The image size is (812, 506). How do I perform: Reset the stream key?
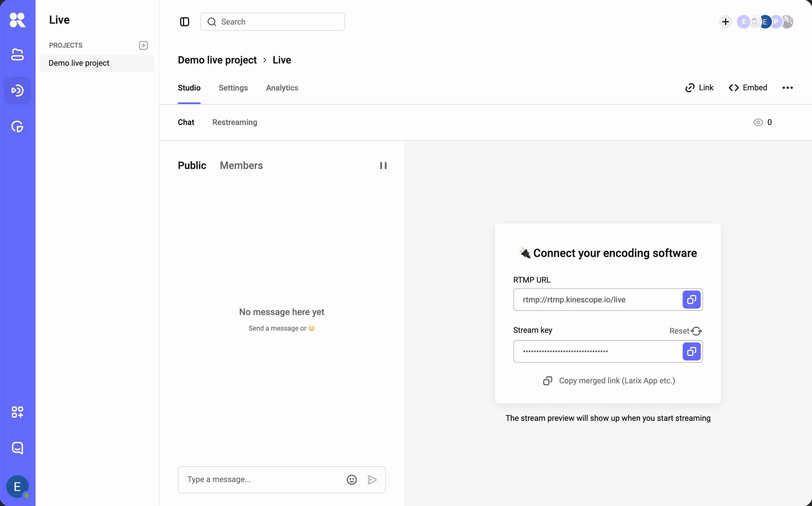point(686,331)
